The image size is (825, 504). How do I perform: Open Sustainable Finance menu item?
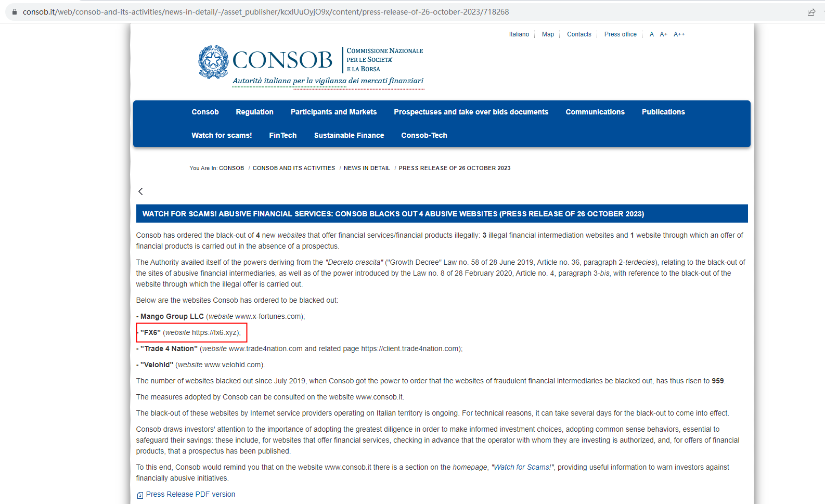click(349, 135)
